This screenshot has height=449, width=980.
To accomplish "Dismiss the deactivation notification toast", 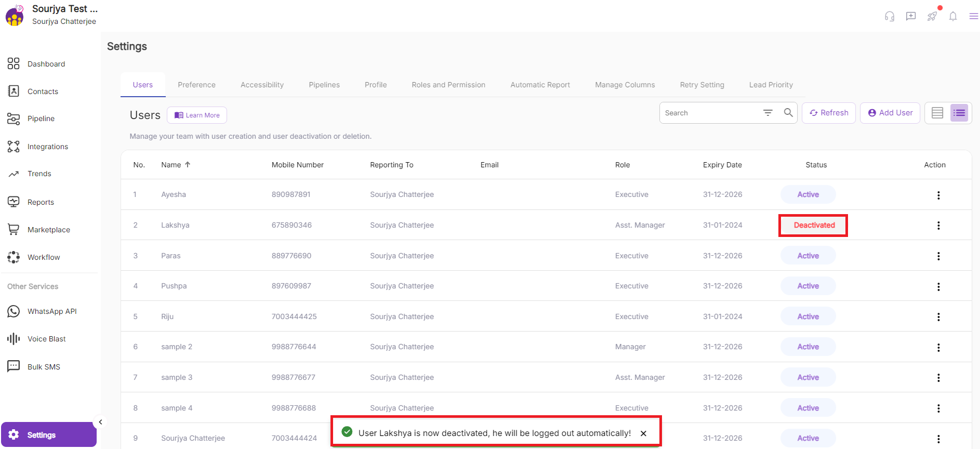I will [x=643, y=433].
